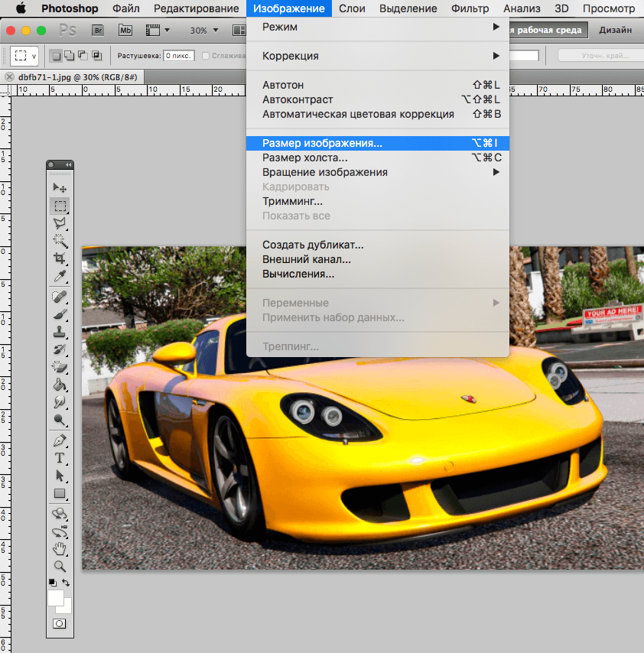Click the Растушевка feather input field
This screenshot has width=644, height=653.
tap(179, 56)
